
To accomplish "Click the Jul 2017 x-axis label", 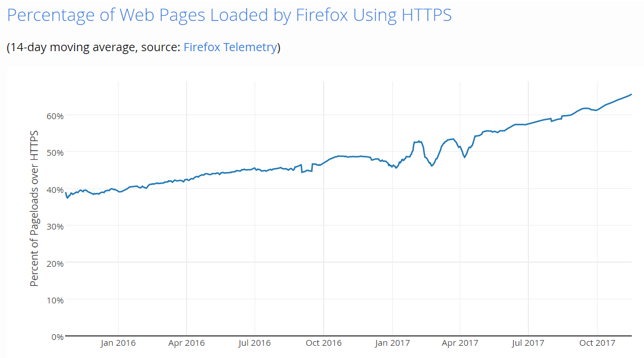I will pos(528,343).
